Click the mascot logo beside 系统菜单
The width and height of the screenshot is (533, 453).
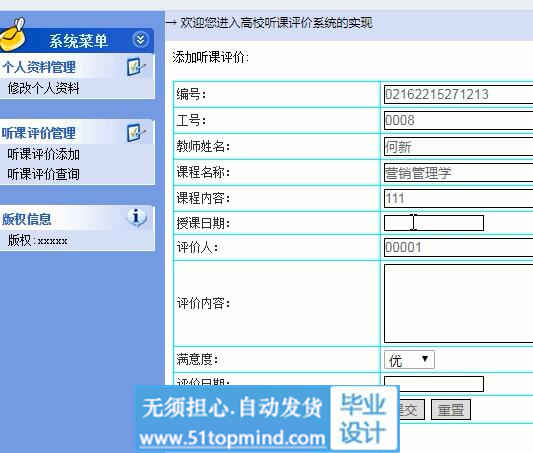(x=13, y=34)
